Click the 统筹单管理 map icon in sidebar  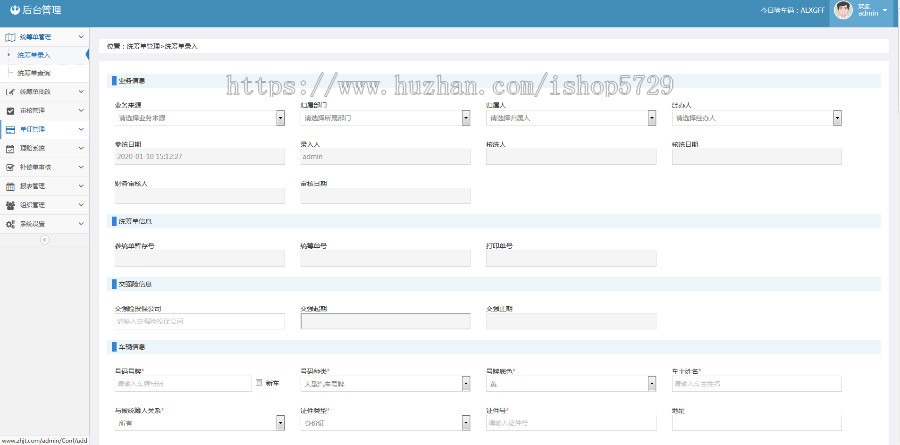point(10,37)
